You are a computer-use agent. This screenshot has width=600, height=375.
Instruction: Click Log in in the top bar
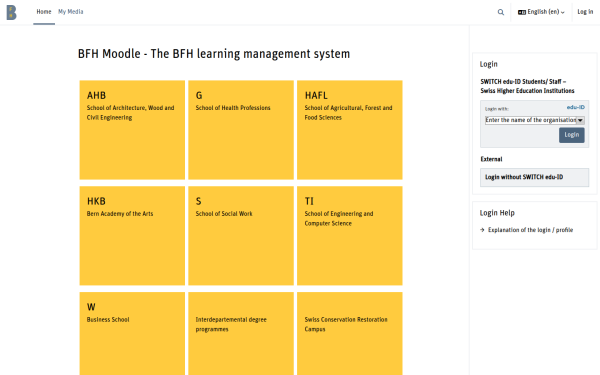(x=585, y=12)
